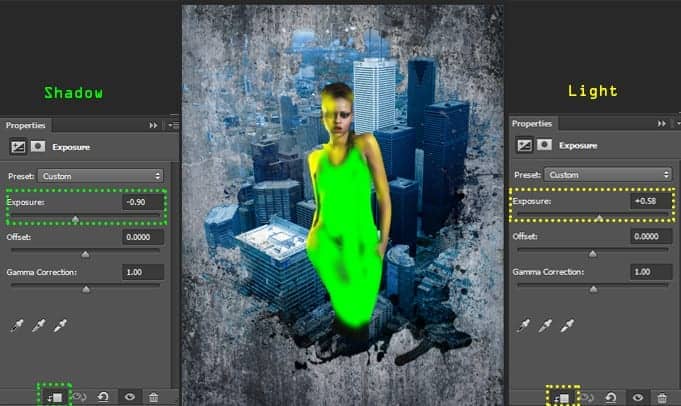681x406 pixels.
Task: Pick black point eyedropper in Shadow panel
Action: click(x=17, y=325)
